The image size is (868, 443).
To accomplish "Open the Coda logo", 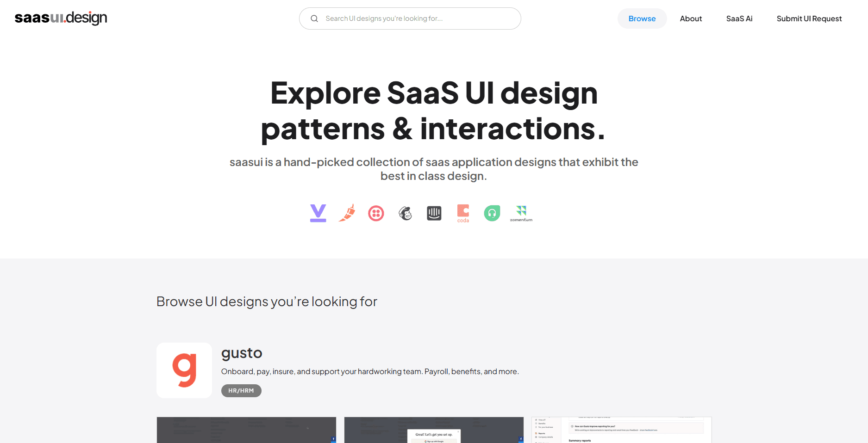I will 463,213.
